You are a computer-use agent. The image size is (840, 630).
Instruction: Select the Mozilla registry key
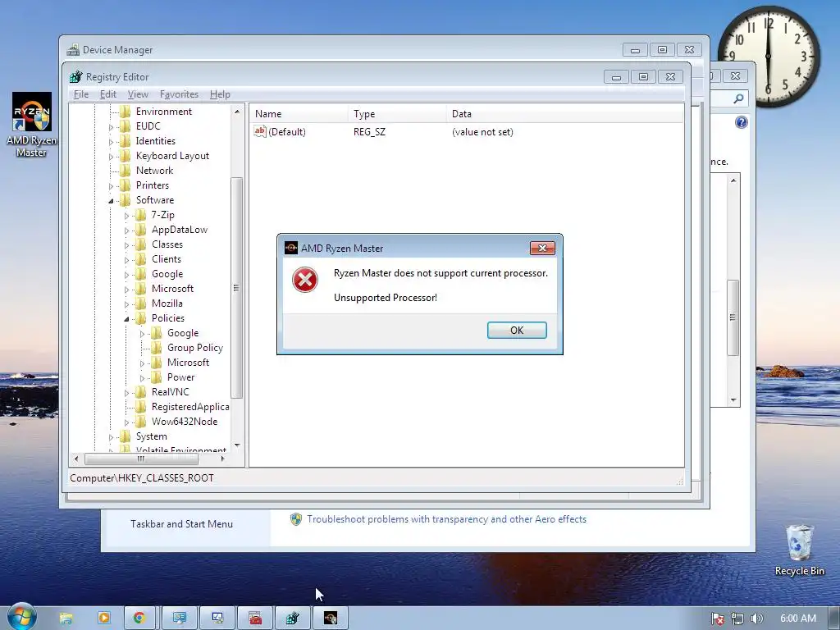tap(167, 304)
